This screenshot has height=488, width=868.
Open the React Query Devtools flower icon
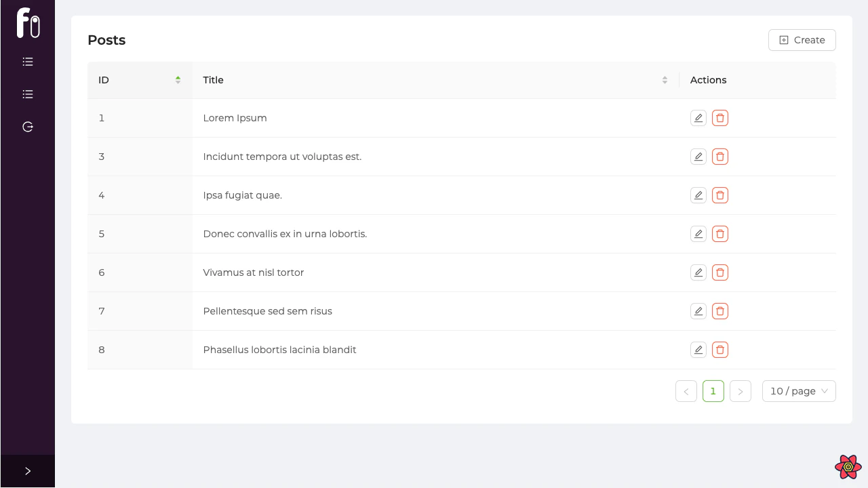tap(848, 467)
